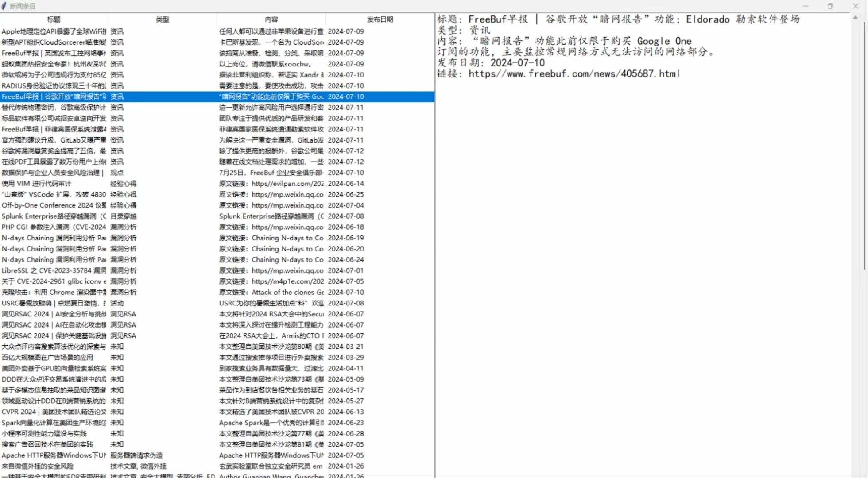Select row 'FreeBuf早报 | 英国发布工控网络事'
The image size is (868, 478).
(217, 53)
